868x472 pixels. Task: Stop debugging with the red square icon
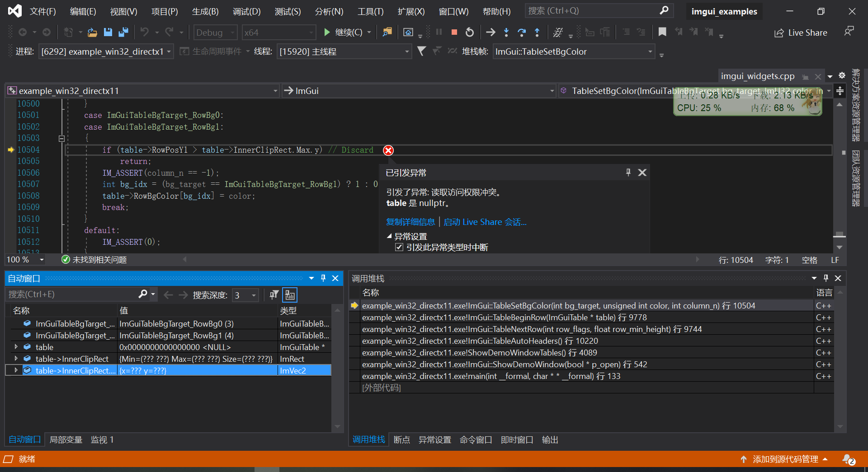454,32
